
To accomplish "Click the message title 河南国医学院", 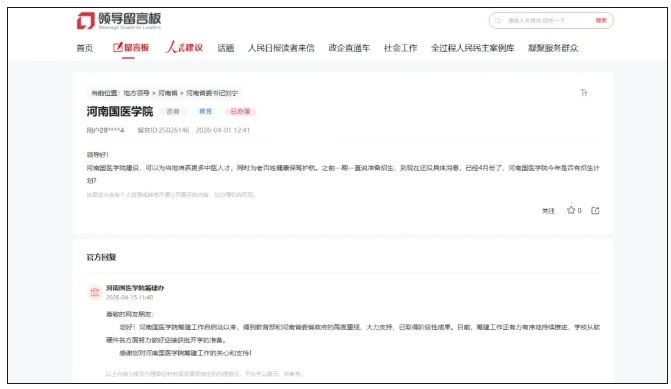I will point(120,112).
